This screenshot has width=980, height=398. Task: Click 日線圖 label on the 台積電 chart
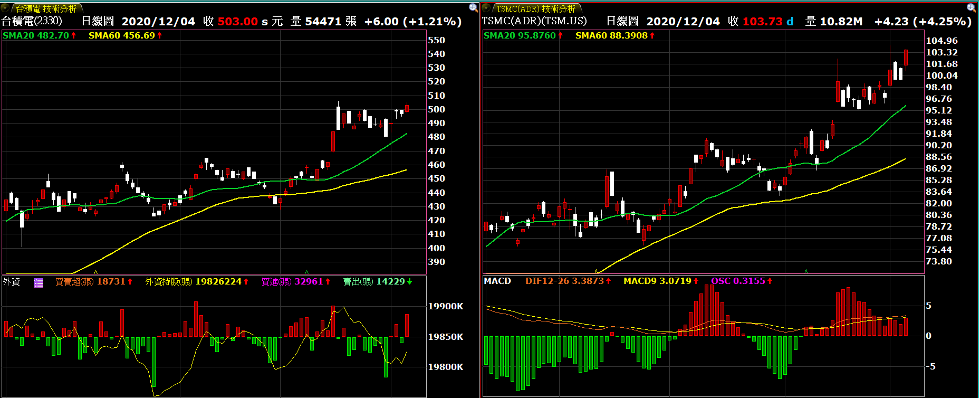coord(98,21)
